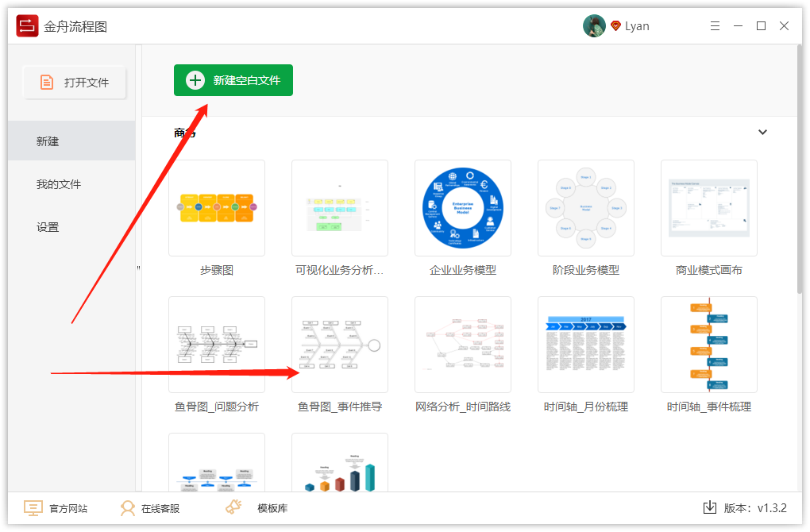Maximize the 金舟流程图 window

point(761,26)
